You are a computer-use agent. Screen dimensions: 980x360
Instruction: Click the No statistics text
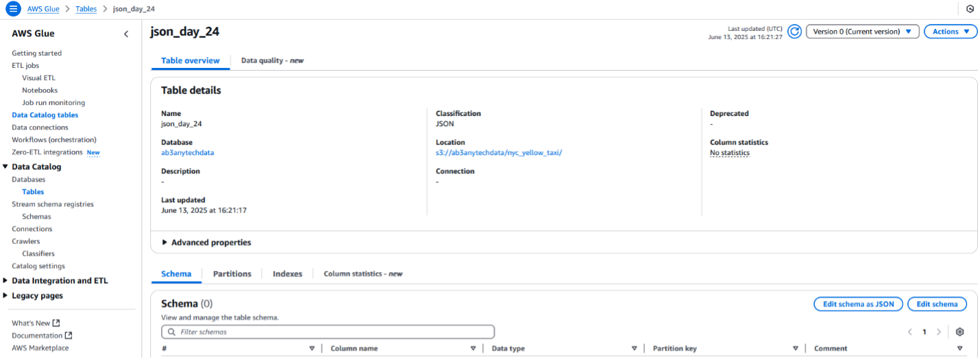tap(729, 153)
